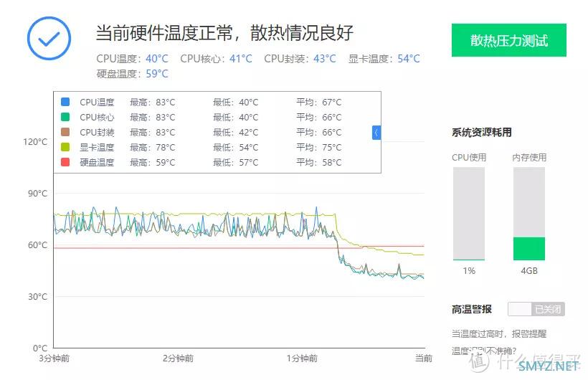Open the 温度识别不准确? link
Viewport: 588px width, 380px height.
pos(484,351)
